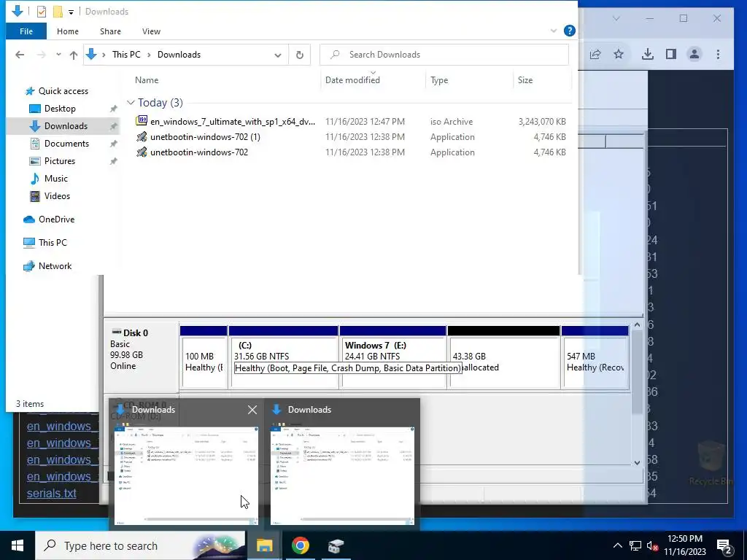Screen dimensions: 747x560
Task: Select the C: 31.56 GB NTFS partition
Action: tap(284, 357)
